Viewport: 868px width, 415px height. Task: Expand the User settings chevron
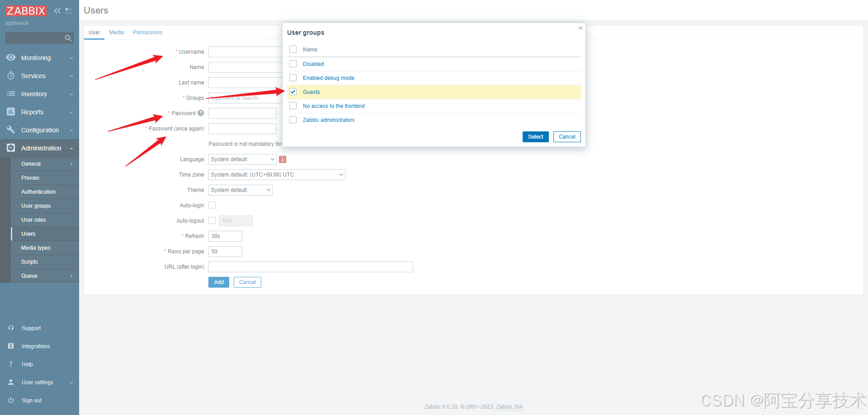71,383
